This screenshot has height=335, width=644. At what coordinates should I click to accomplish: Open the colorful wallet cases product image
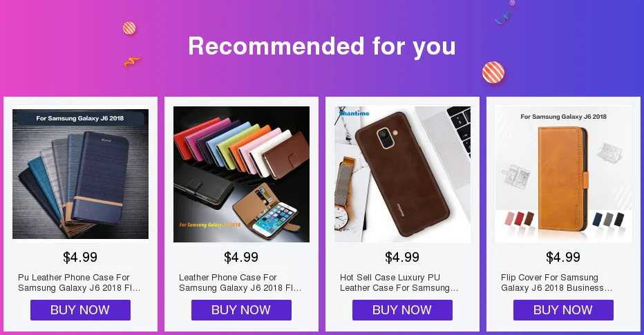tap(242, 174)
